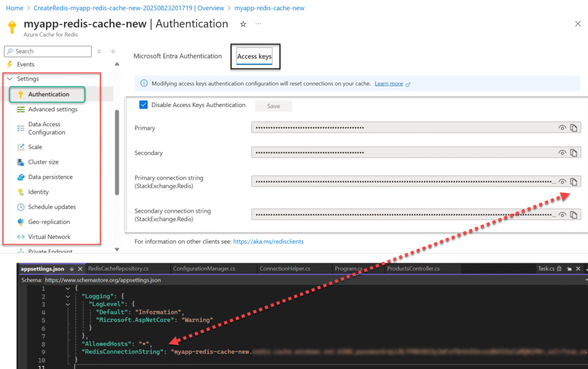Click the info icon in the banner

click(144, 83)
